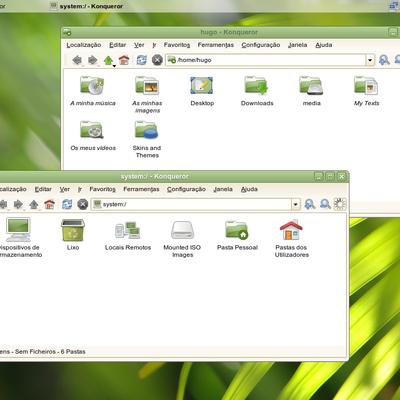The width and height of the screenshot is (400, 400).
Task: Open Ir menu in hugo window
Action: (x=154, y=45)
